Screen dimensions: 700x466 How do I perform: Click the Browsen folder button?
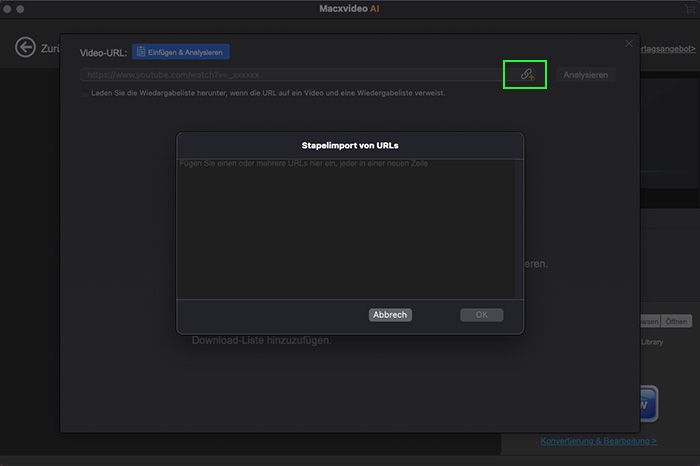(648, 322)
